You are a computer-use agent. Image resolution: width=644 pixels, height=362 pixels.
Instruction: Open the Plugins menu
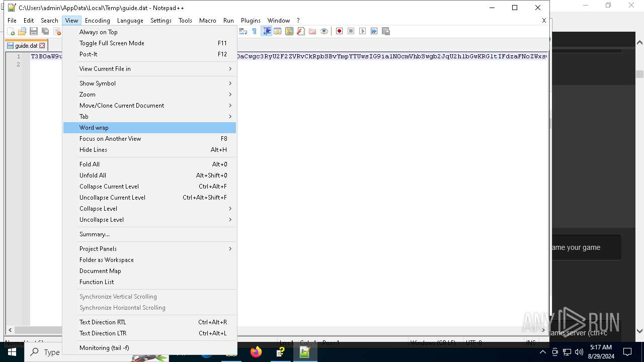[x=251, y=21]
